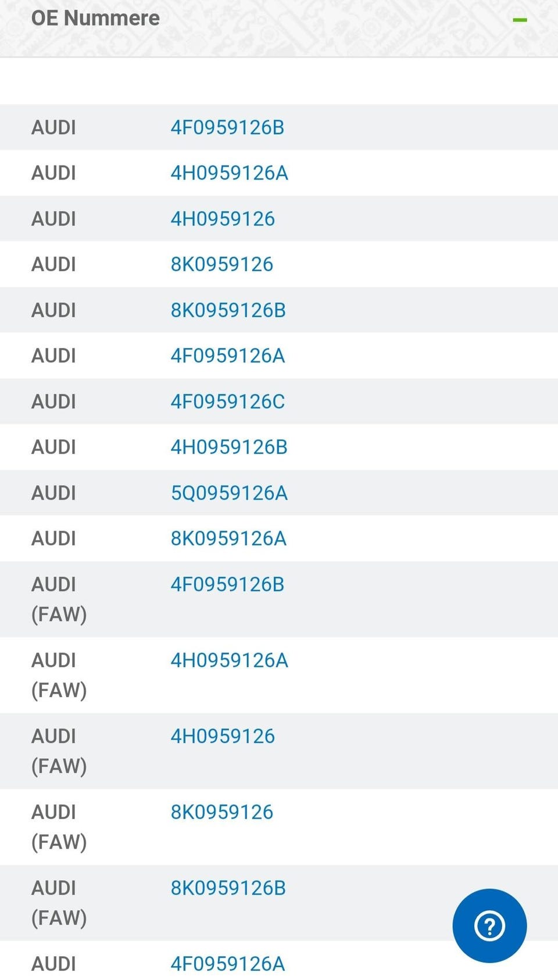The width and height of the screenshot is (558, 980).
Task: Open AUDI (FAW) 4F0959126B link
Action: click(x=227, y=584)
